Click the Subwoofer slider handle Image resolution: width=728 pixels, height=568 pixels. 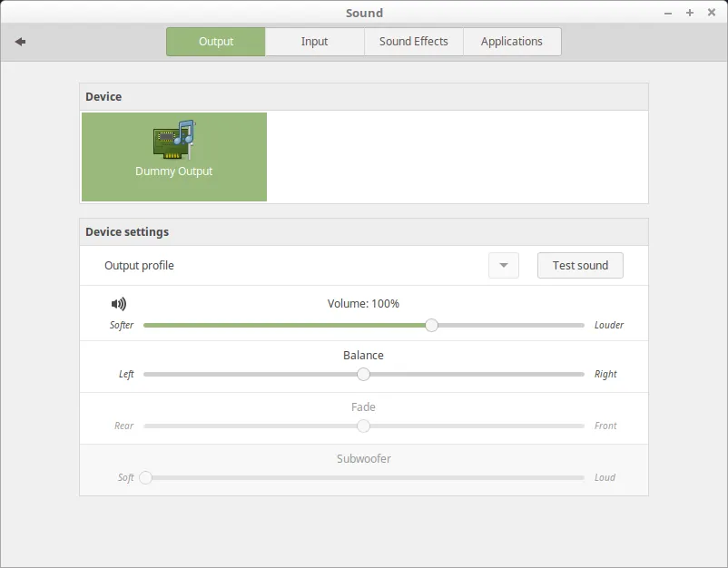(x=145, y=477)
